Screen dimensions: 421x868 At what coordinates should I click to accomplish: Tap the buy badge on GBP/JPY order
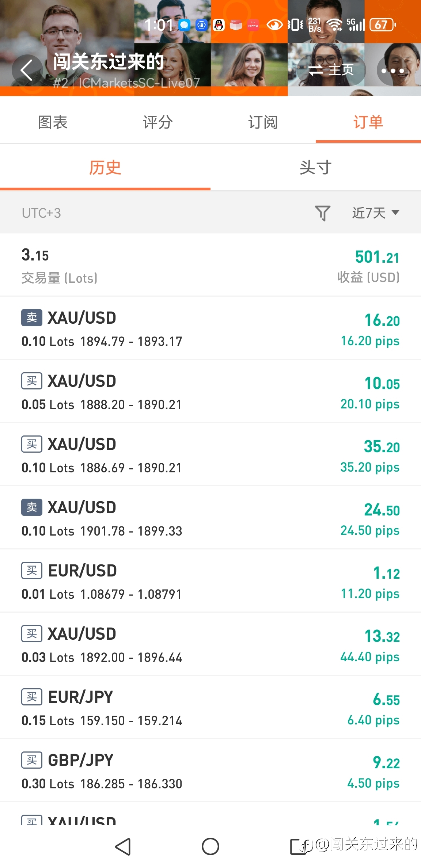pyautogui.click(x=32, y=760)
